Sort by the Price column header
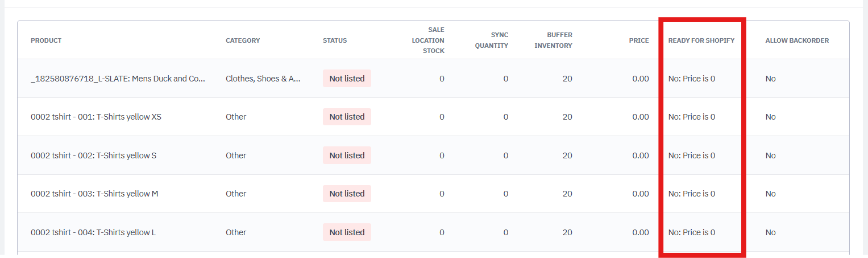 (638, 40)
